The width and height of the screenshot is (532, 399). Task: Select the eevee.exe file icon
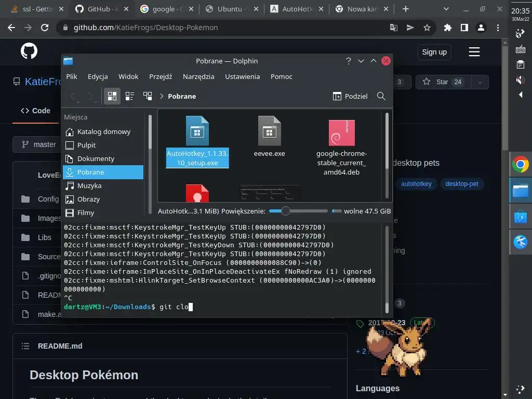[x=270, y=130]
